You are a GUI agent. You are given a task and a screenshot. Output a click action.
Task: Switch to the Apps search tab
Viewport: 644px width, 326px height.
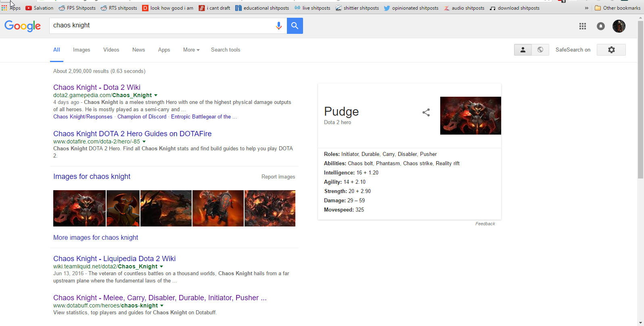tap(164, 50)
